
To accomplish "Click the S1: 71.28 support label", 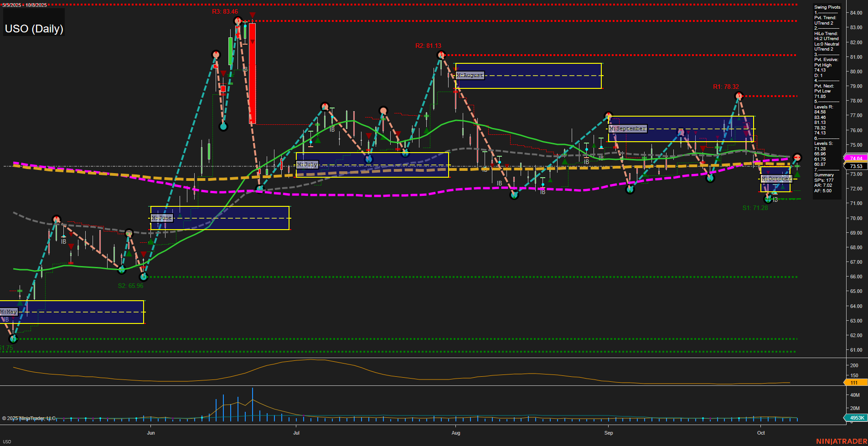I will (x=755, y=207).
